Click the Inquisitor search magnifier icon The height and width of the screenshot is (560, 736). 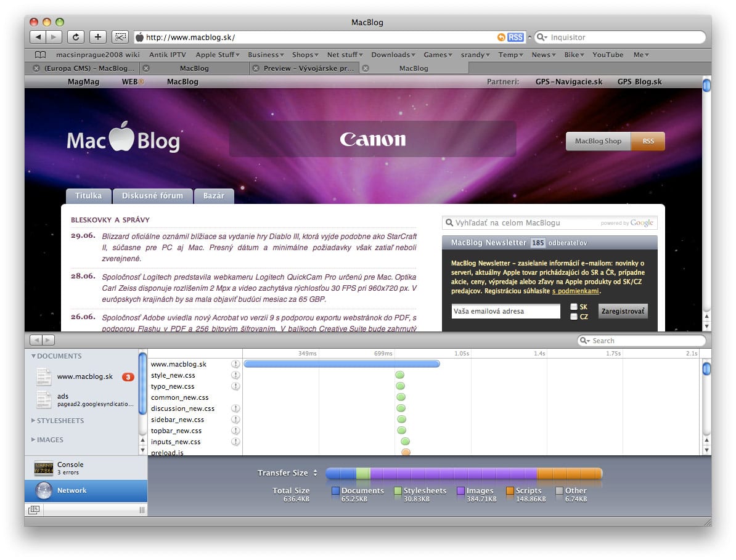[542, 37]
